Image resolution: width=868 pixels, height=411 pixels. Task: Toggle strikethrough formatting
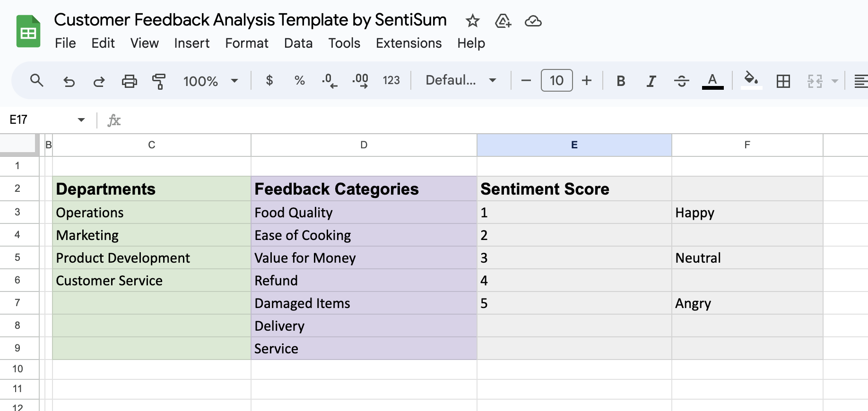coord(681,81)
